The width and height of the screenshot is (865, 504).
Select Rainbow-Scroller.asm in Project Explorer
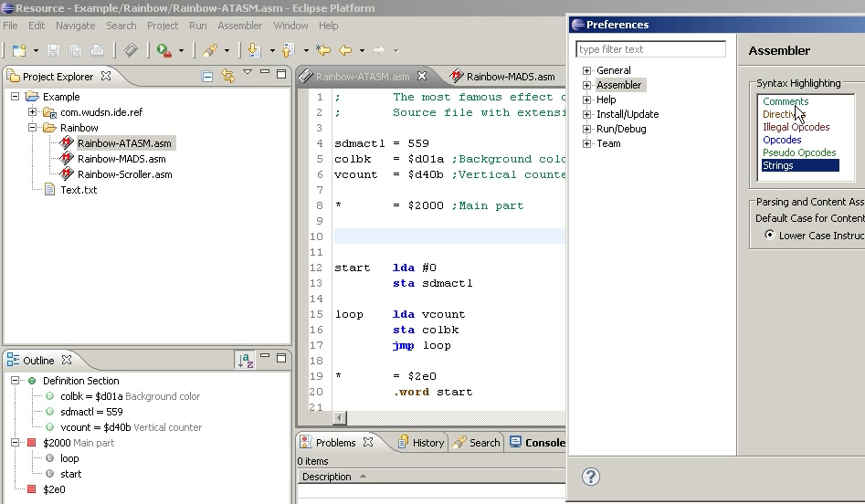point(124,174)
